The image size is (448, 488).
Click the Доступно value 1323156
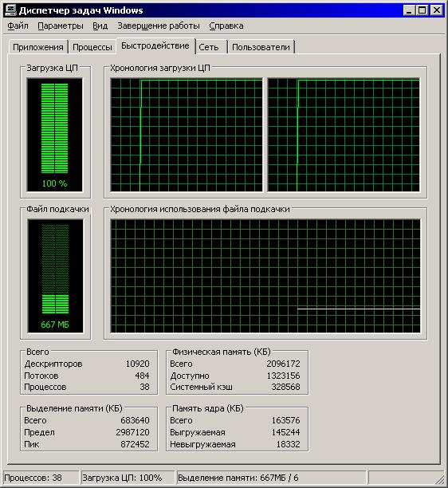pos(283,376)
